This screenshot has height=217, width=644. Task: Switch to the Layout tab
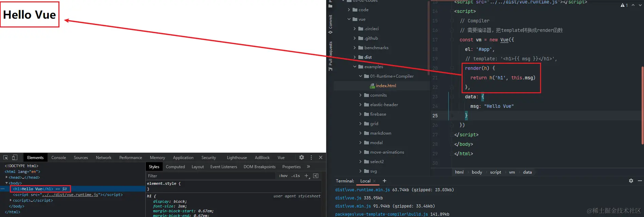click(x=198, y=167)
